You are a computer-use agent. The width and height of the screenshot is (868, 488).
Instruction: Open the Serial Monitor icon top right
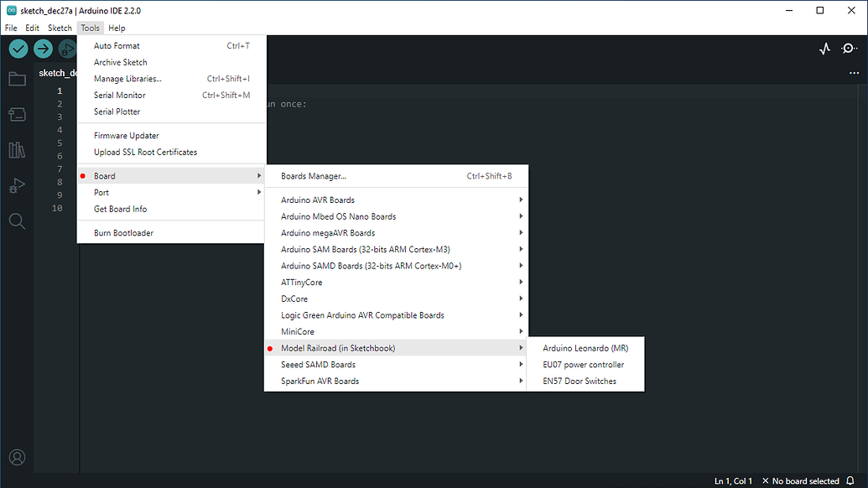coord(850,49)
